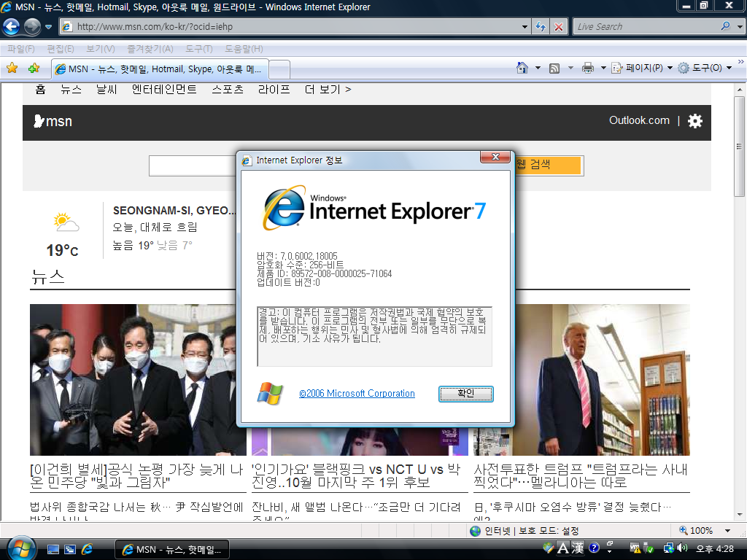Click the 라이프 navigation link

click(x=274, y=89)
